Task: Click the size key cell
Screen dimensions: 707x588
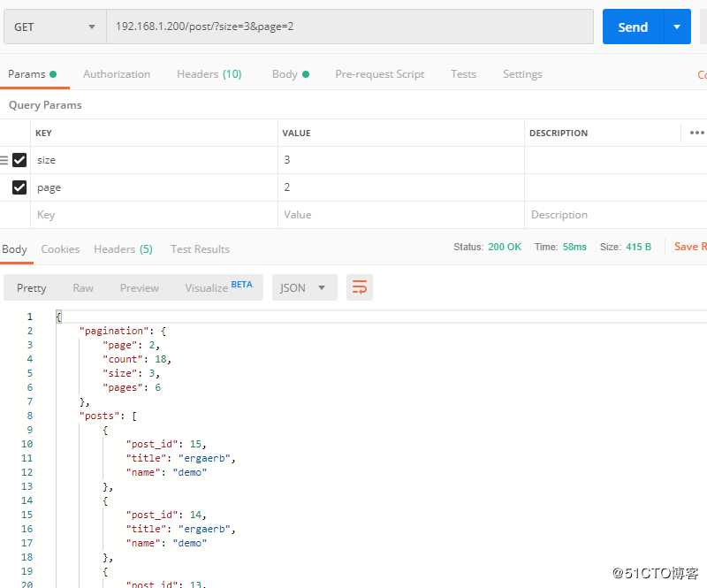Action: [154, 160]
